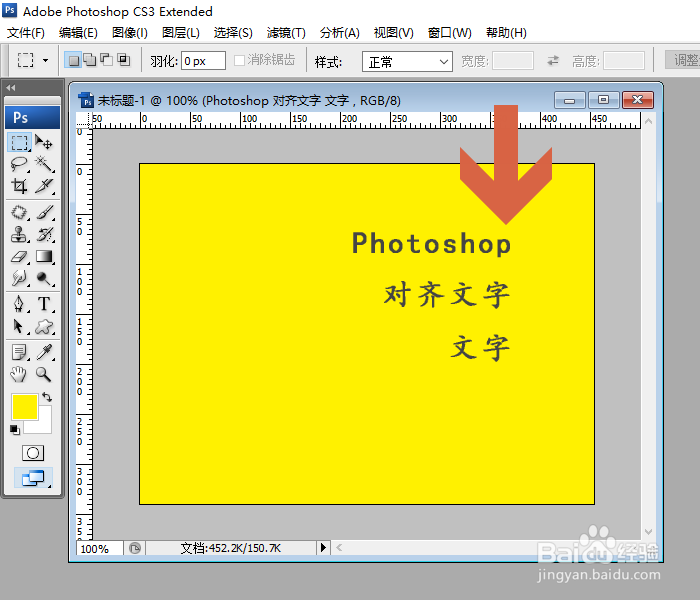Select the Lasso tool
This screenshot has width=700, height=600.
pyautogui.click(x=19, y=164)
